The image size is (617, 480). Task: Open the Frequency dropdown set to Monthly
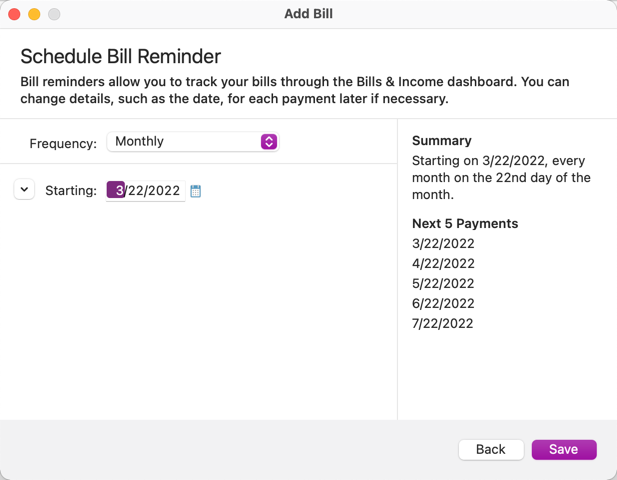192,142
